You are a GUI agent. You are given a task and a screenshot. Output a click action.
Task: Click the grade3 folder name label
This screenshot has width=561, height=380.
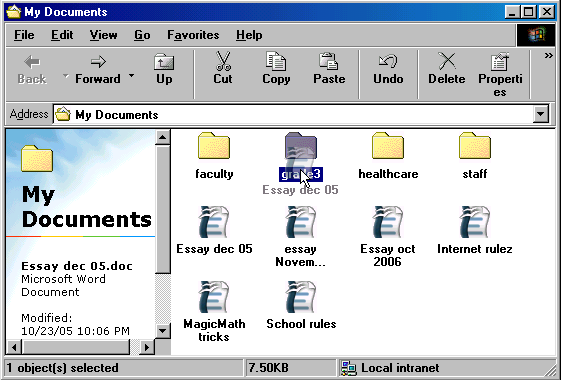click(301, 174)
